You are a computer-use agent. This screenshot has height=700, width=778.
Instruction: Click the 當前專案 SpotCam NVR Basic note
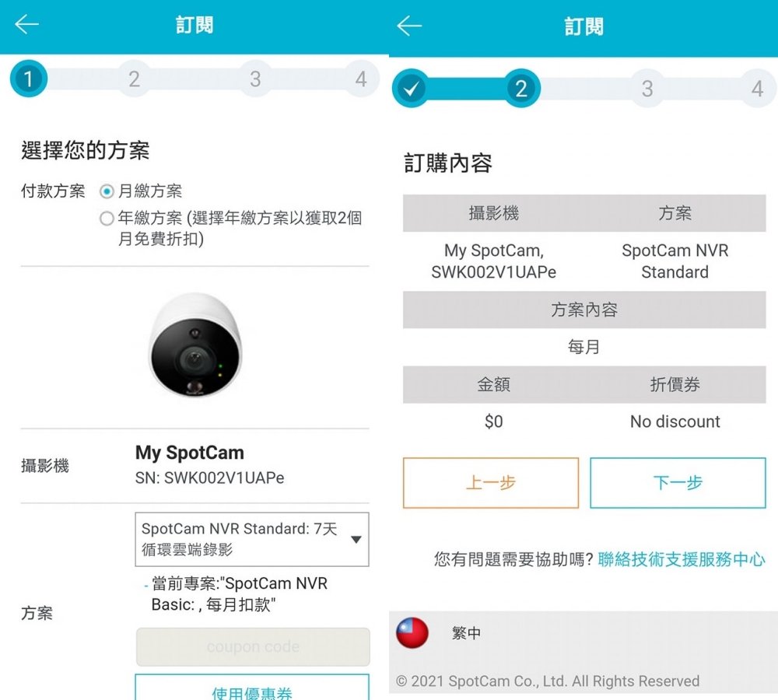[239, 594]
